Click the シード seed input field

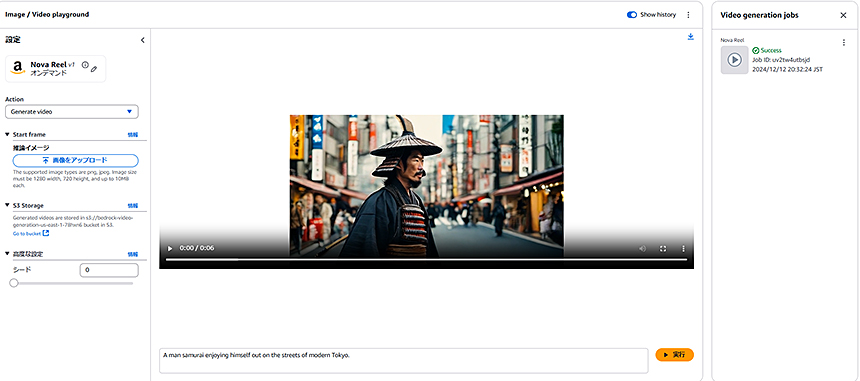[109, 270]
